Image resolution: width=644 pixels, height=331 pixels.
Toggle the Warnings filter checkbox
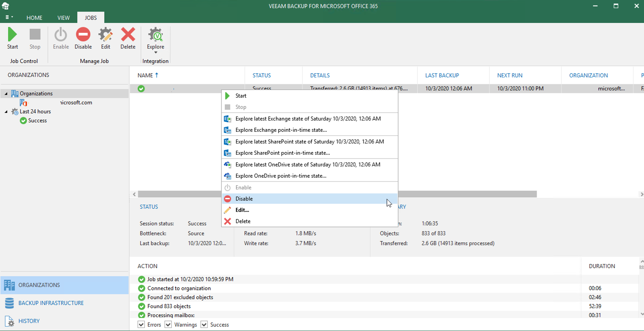(x=168, y=325)
